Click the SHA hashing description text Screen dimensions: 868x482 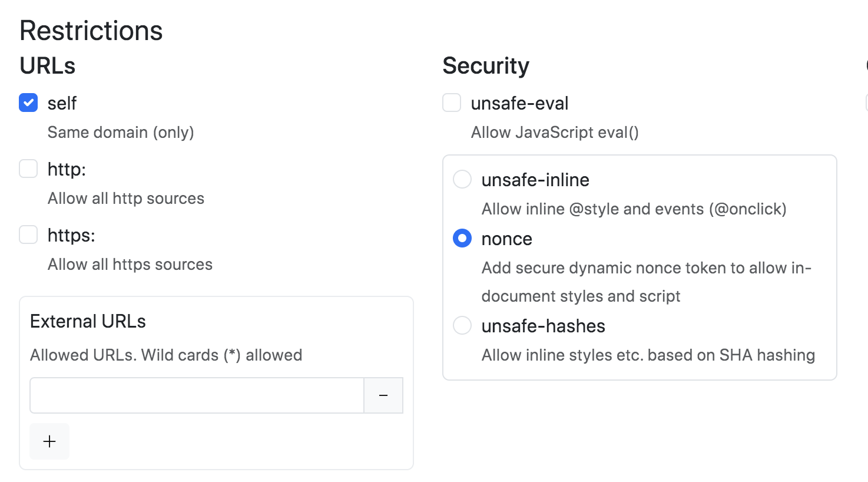point(648,355)
